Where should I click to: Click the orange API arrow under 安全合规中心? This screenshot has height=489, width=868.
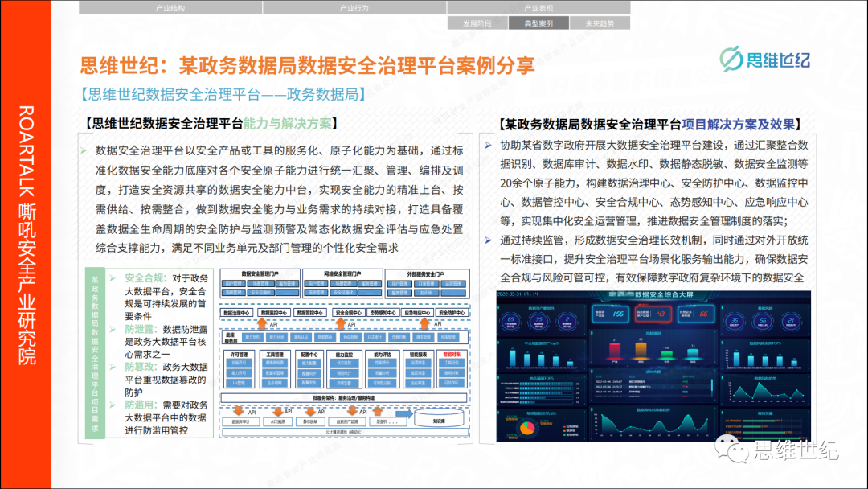click(x=341, y=323)
